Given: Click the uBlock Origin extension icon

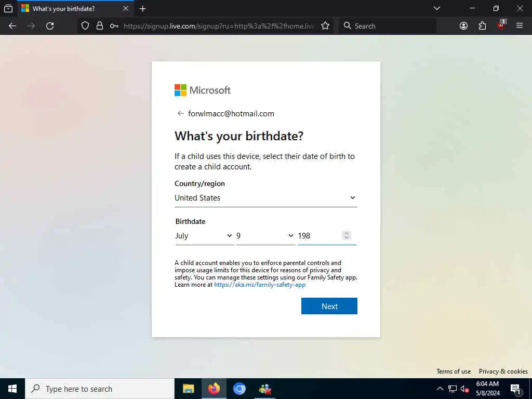Looking at the screenshot, I should click(501, 25).
